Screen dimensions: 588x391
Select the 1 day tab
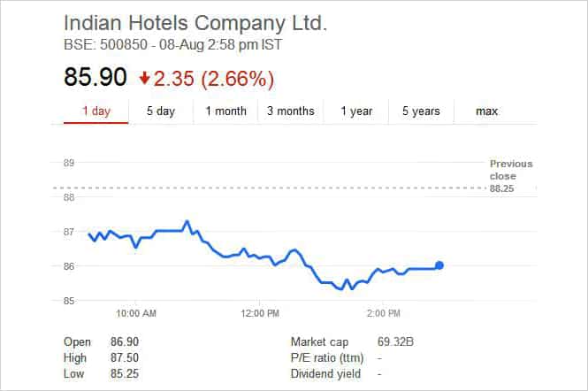click(x=96, y=111)
